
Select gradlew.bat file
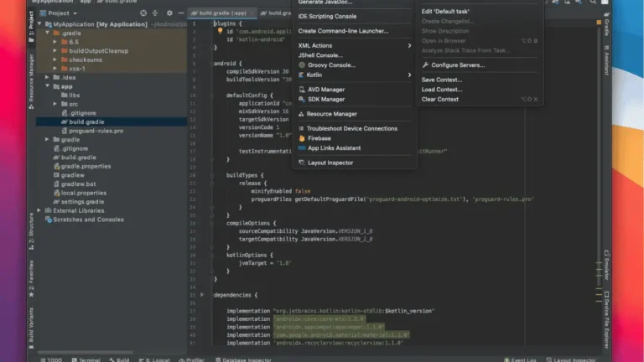(x=75, y=184)
